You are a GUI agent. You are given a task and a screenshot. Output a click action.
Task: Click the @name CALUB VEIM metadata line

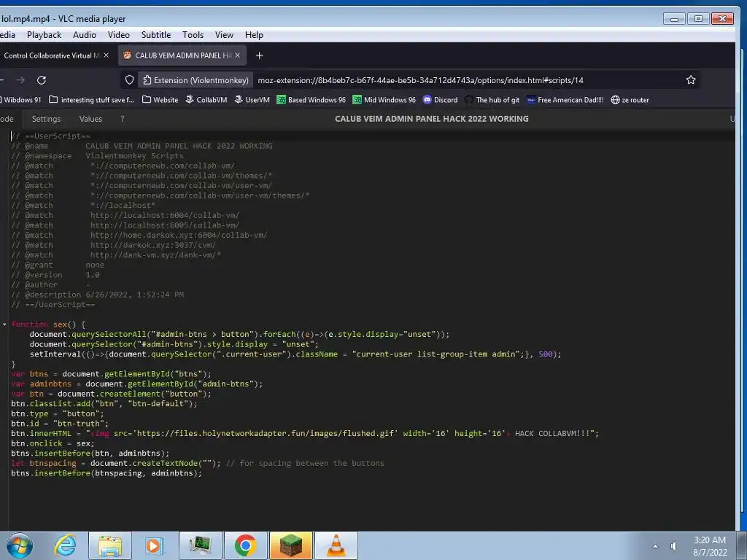(142, 146)
